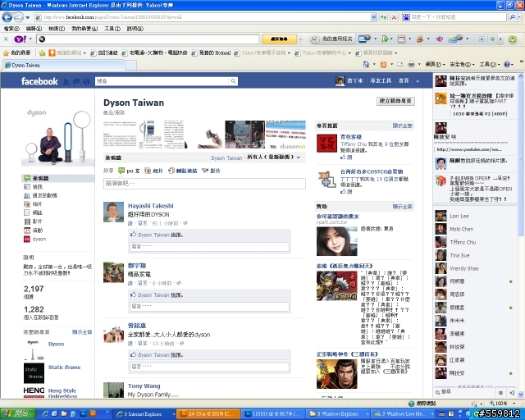
Task: Select the Dyson Taiwan browser tab
Action: point(63,65)
